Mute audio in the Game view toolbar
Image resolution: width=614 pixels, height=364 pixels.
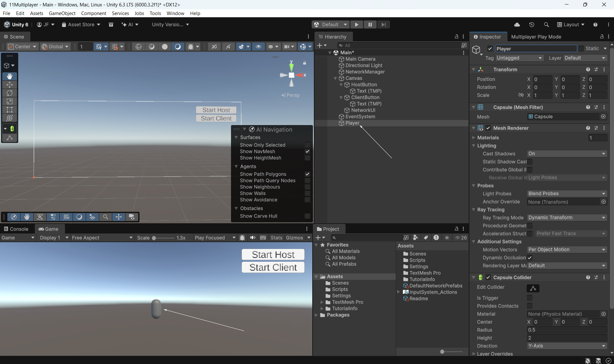253,238
